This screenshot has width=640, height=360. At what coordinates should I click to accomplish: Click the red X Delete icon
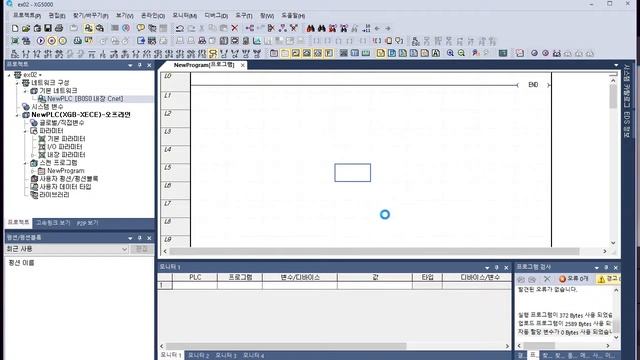tap(235, 28)
